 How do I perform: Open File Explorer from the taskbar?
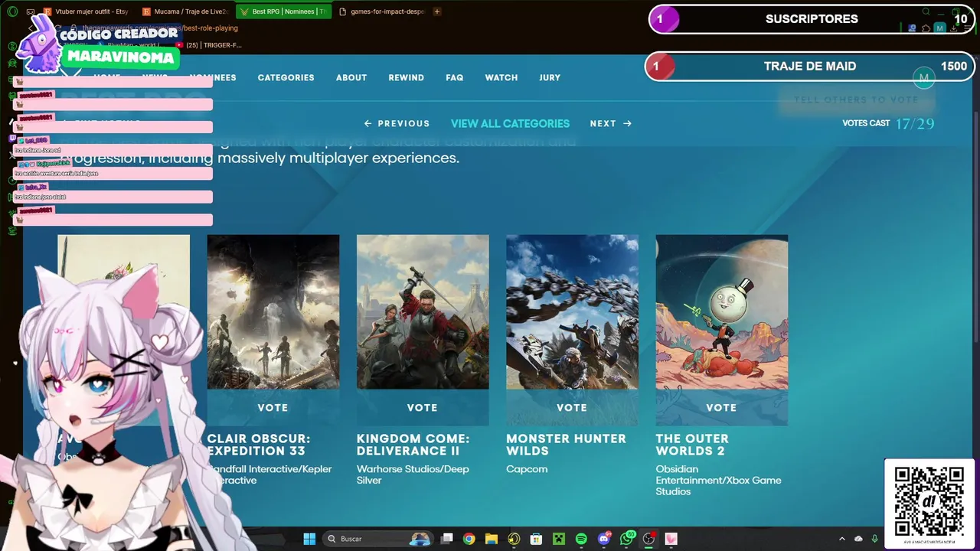(492, 539)
